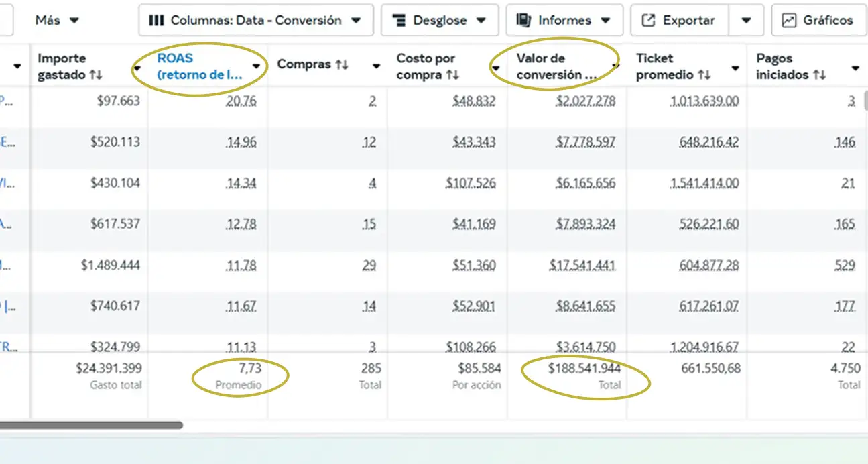Click the ROAS column header
Screen dimensions: 868x464
tap(199, 66)
